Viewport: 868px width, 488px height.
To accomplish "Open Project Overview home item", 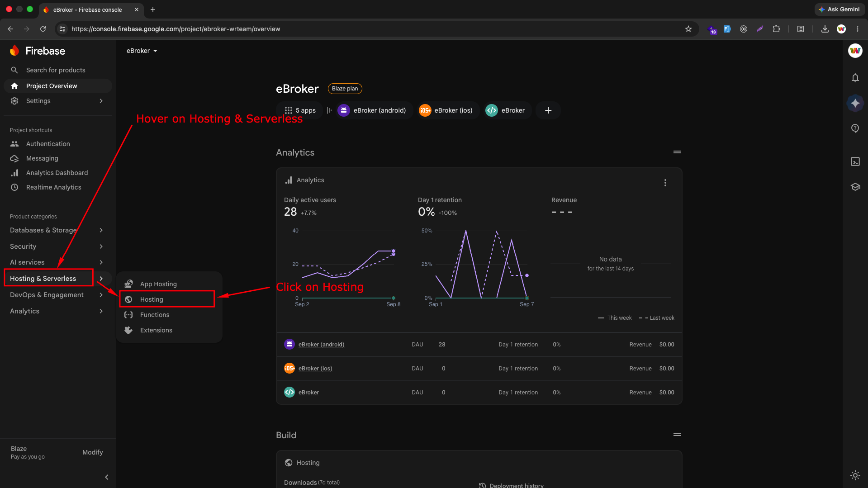I will coord(57,86).
